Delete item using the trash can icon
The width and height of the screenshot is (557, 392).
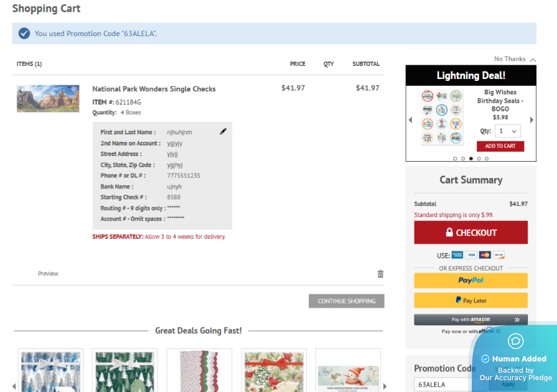coord(380,274)
